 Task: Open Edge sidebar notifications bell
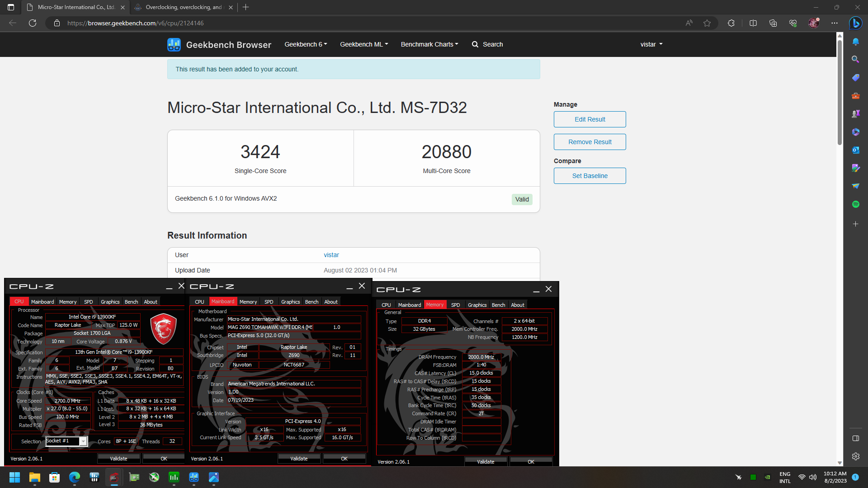point(855,42)
